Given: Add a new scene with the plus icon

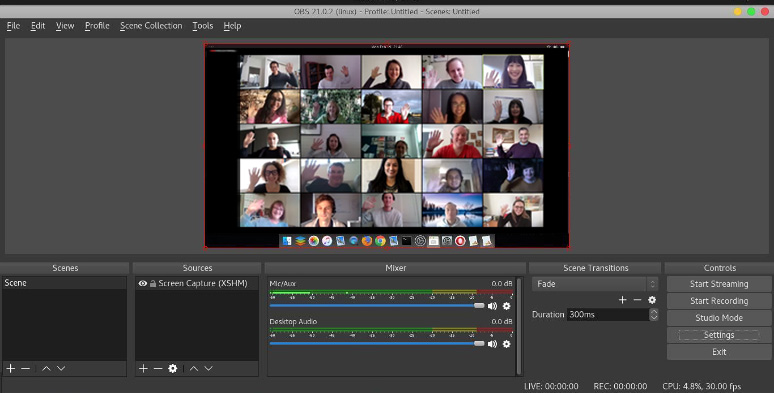Looking at the screenshot, I should [10, 368].
